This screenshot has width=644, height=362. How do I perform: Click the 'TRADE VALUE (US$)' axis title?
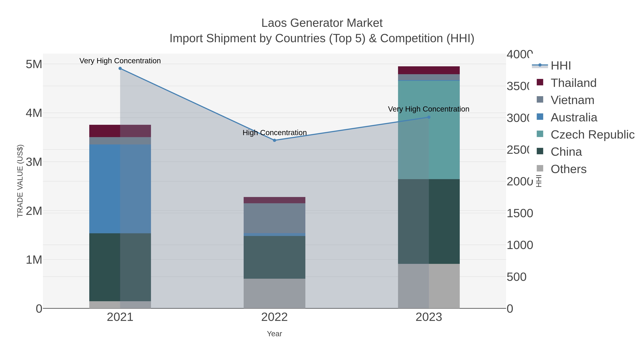click(x=20, y=181)
